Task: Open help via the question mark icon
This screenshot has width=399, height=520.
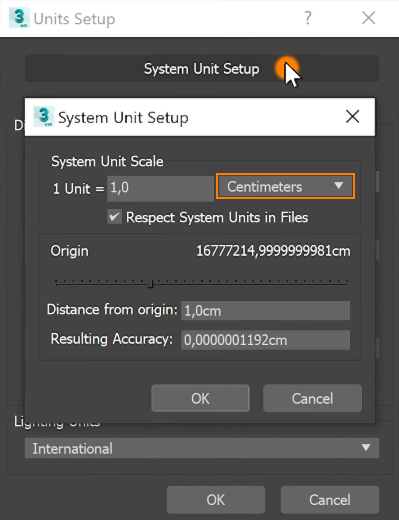Action: [308, 18]
